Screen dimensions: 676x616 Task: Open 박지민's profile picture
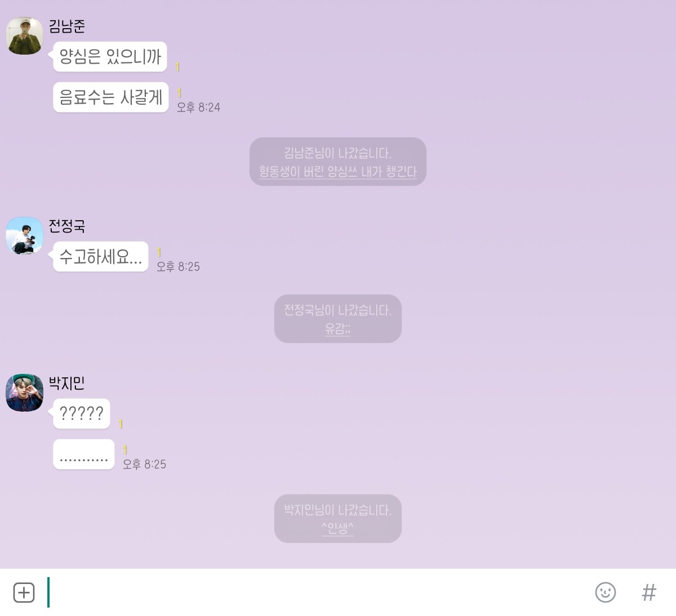tap(24, 392)
